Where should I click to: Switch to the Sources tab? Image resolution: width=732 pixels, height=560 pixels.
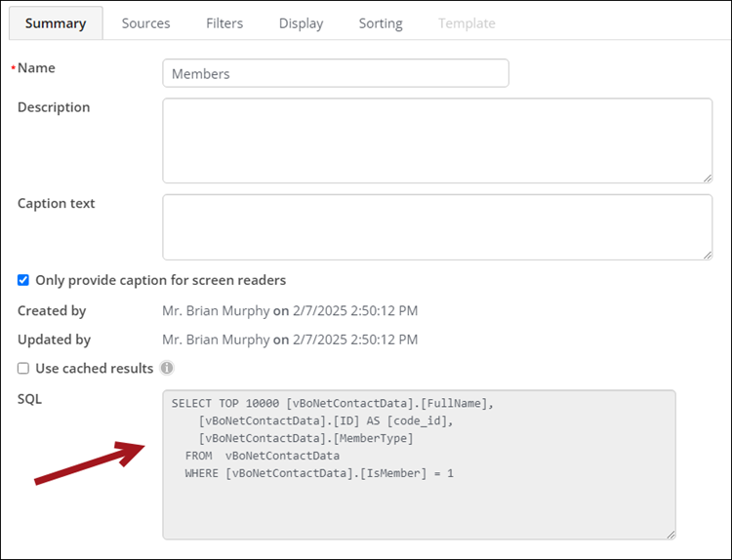point(145,23)
